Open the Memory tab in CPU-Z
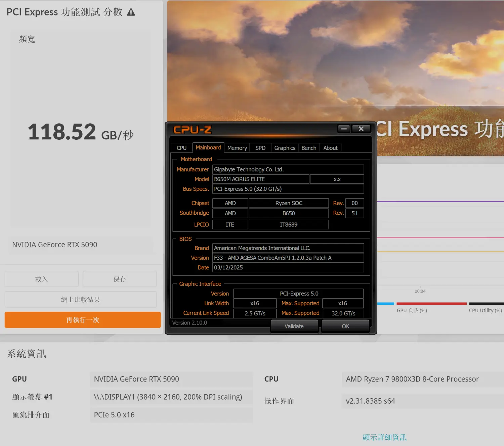The image size is (504, 446). tap(237, 148)
